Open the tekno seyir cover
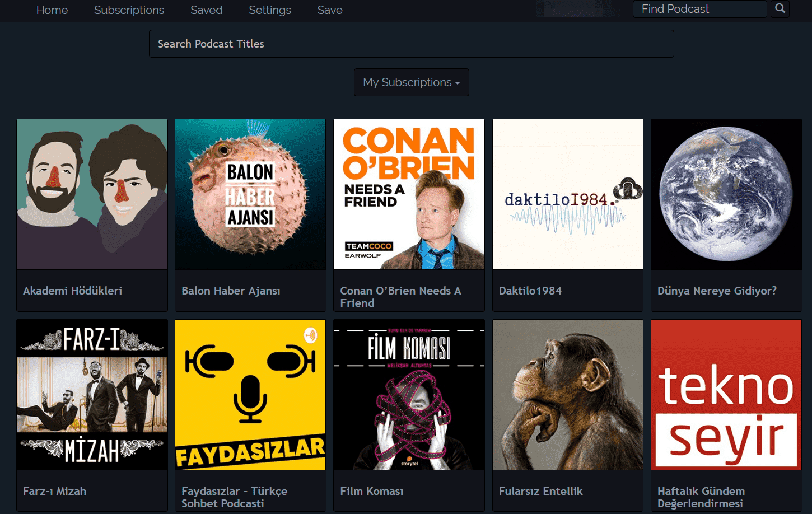The height and width of the screenshot is (514, 812). (726, 395)
